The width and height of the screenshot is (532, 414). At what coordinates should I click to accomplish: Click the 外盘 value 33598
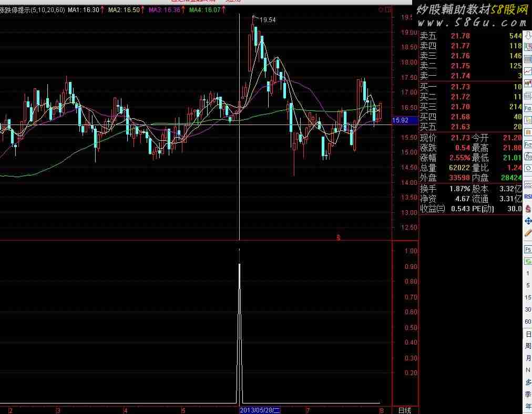pos(459,178)
